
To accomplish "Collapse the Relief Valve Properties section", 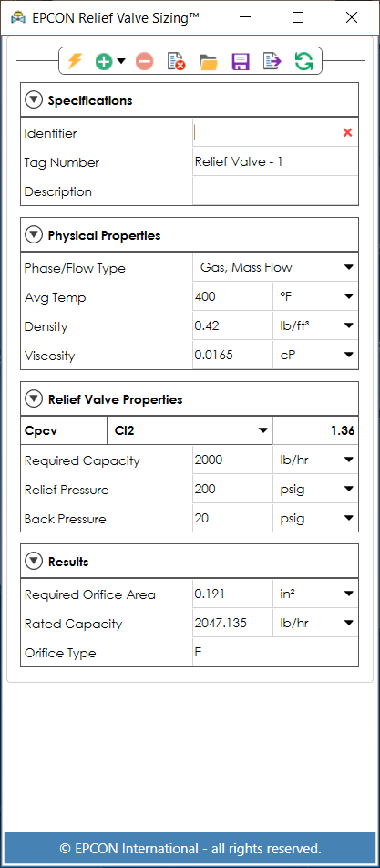I will (x=34, y=399).
